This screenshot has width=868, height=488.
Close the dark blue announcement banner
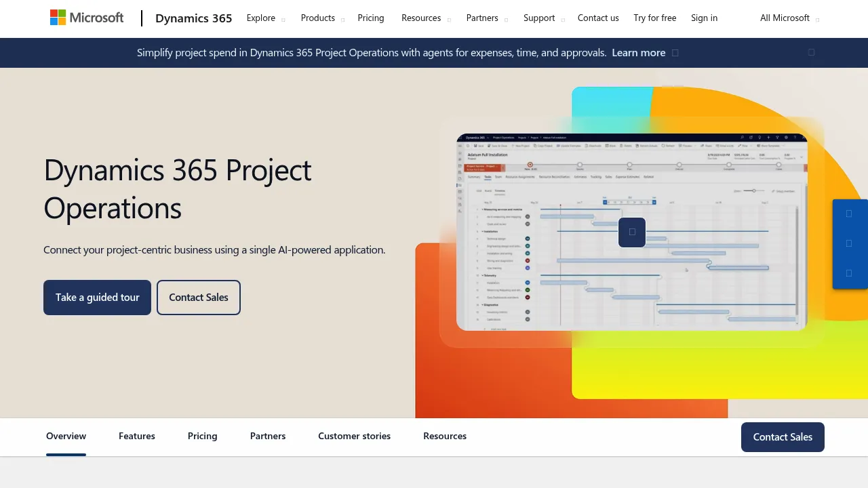(x=811, y=52)
